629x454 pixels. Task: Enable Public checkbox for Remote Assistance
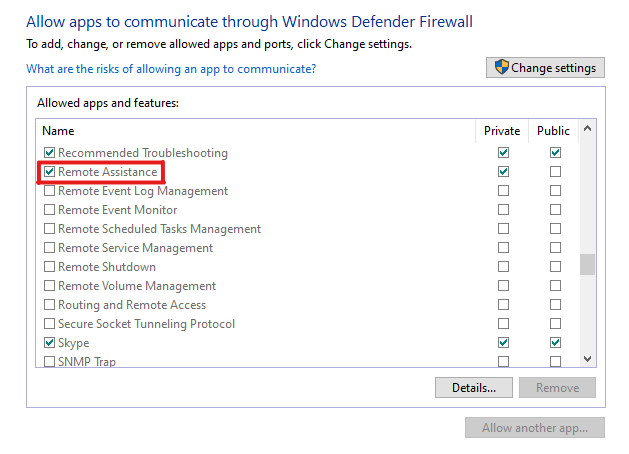pos(555,172)
